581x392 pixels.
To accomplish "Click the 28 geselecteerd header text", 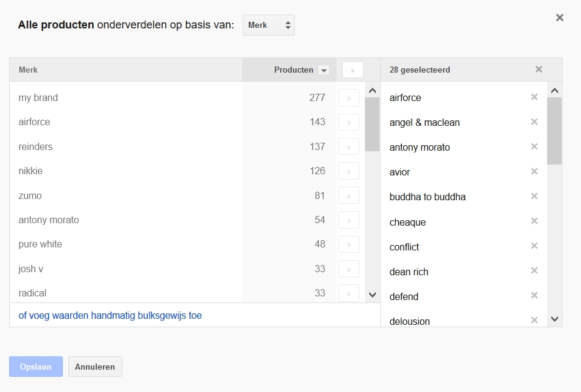I will pyautogui.click(x=420, y=70).
